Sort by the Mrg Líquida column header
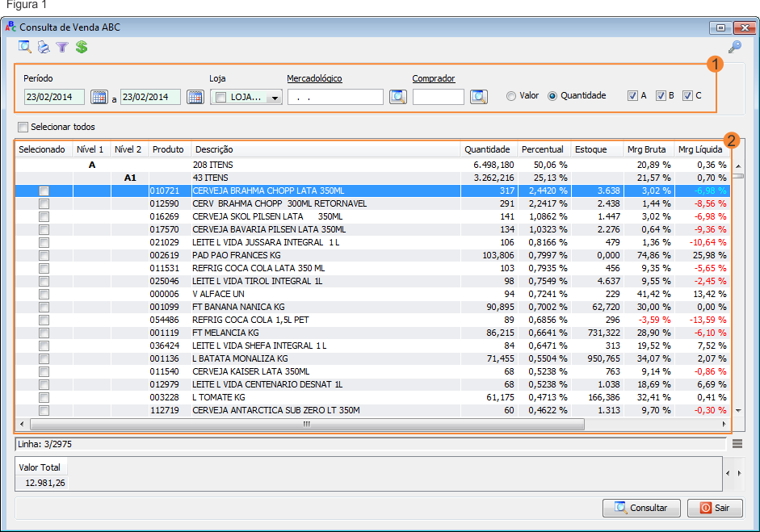This screenshot has width=760, height=532. (x=701, y=149)
